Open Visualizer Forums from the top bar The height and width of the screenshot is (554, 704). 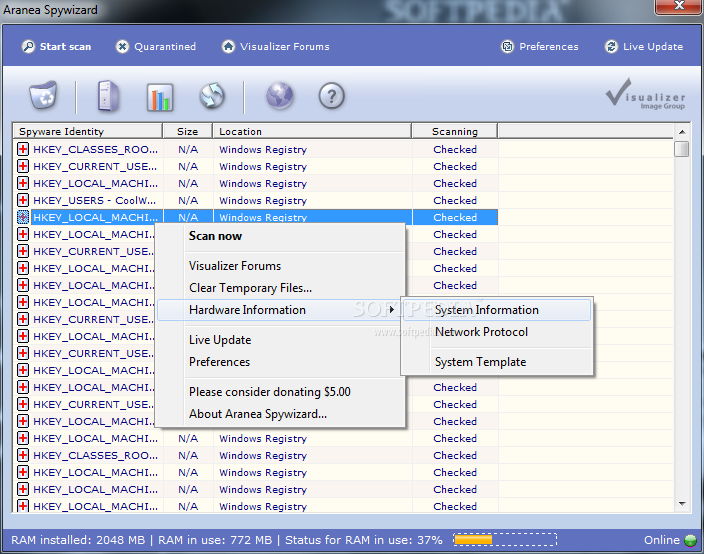tap(276, 47)
